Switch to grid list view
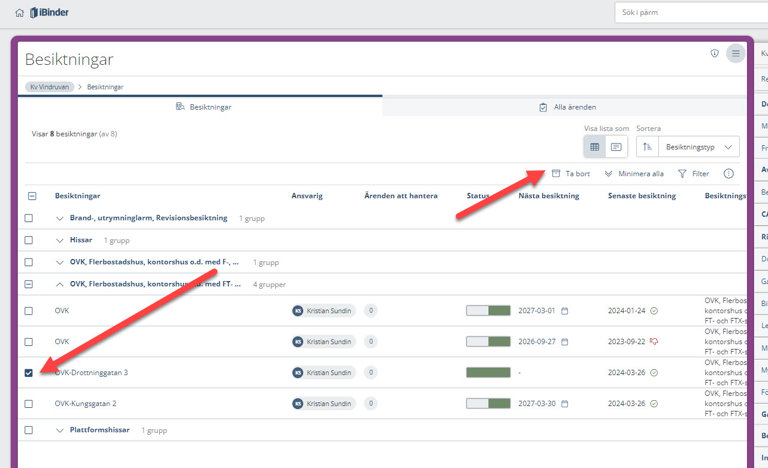This screenshot has width=768, height=468. tap(595, 147)
